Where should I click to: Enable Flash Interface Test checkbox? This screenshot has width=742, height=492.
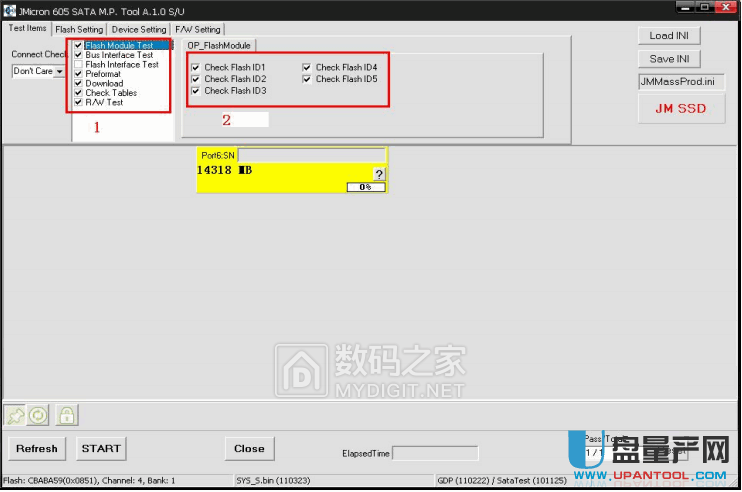pyautogui.click(x=79, y=64)
